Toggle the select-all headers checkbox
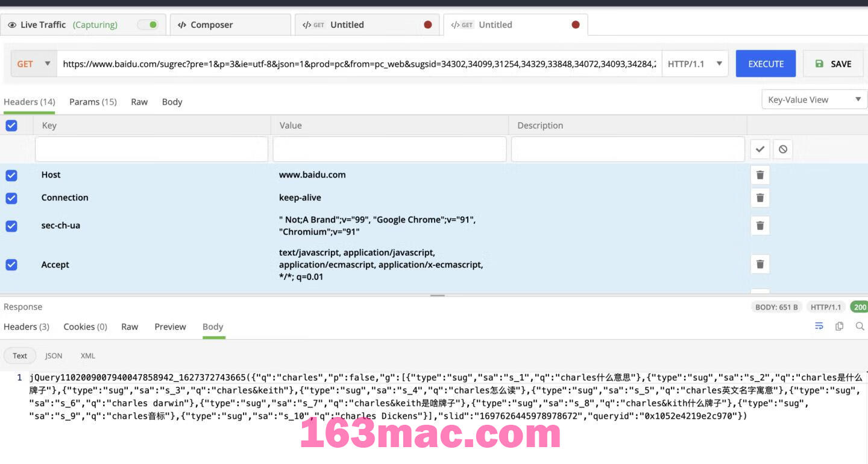This screenshot has width=868, height=464. 11,126
